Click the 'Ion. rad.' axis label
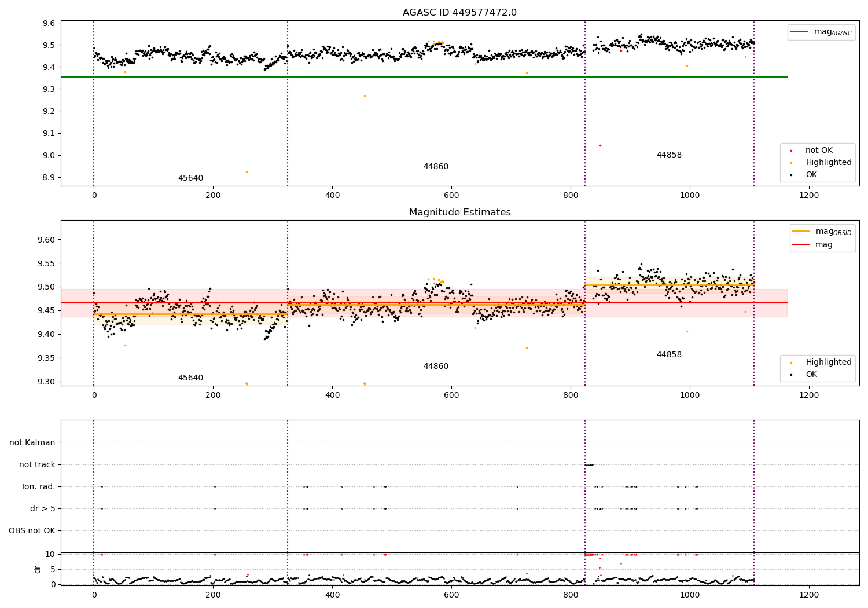 (39, 486)
